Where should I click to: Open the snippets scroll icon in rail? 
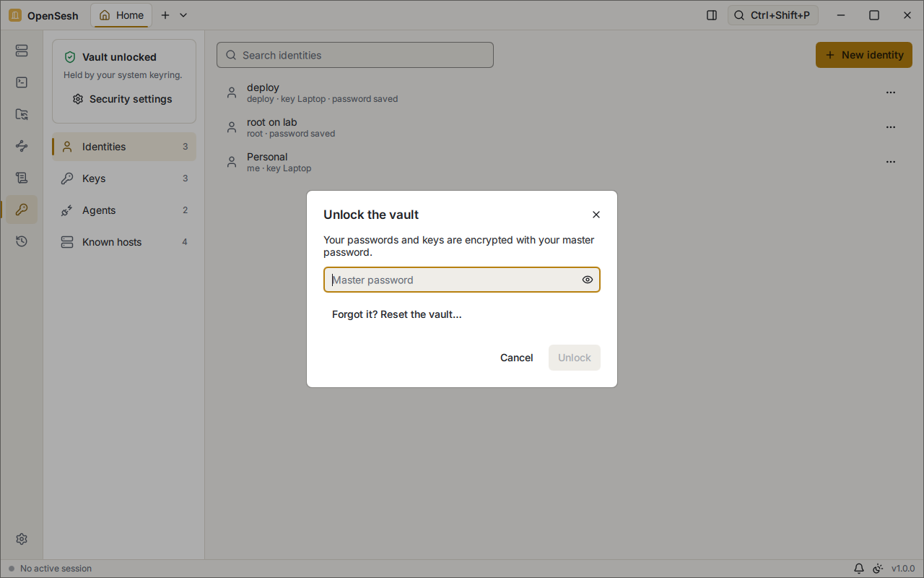22,178
